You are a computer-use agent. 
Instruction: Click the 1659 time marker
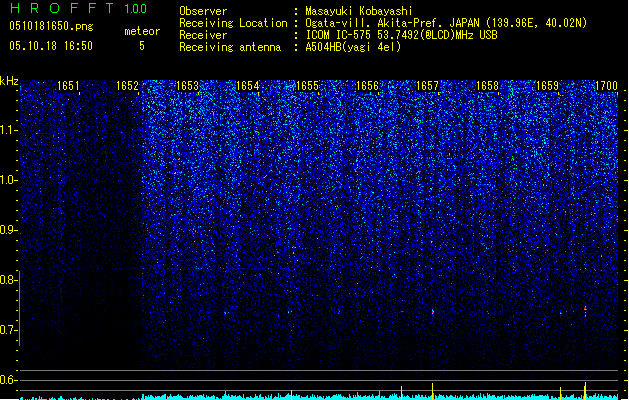pos(547,86)
